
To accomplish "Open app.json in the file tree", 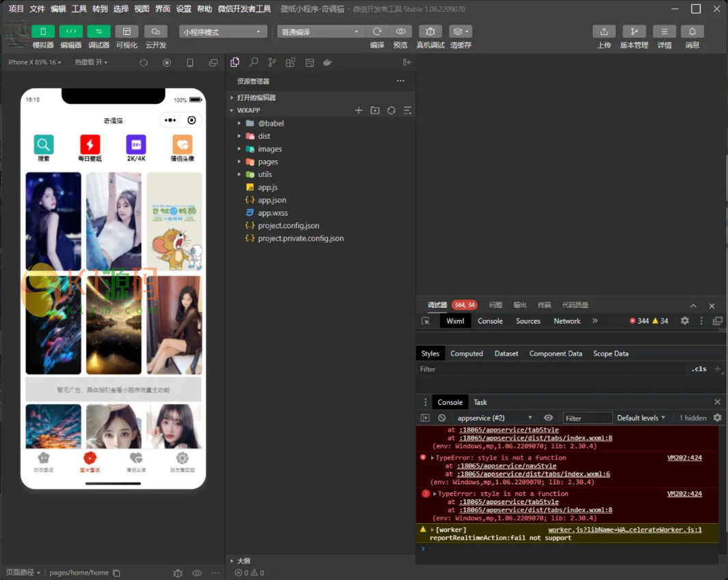I will tap(272, 200).
